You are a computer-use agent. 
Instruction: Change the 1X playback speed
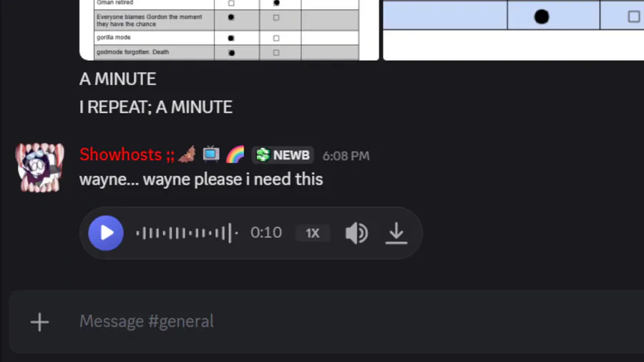coord(313,233)
